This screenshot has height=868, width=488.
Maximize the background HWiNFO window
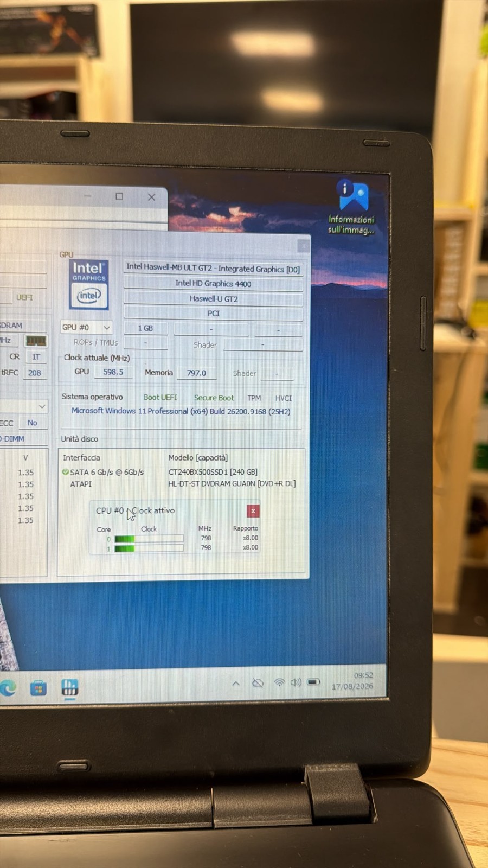point(119,196)
